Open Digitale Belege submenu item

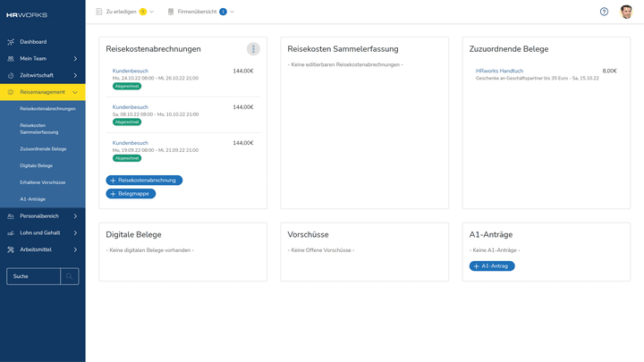(36, 166)
